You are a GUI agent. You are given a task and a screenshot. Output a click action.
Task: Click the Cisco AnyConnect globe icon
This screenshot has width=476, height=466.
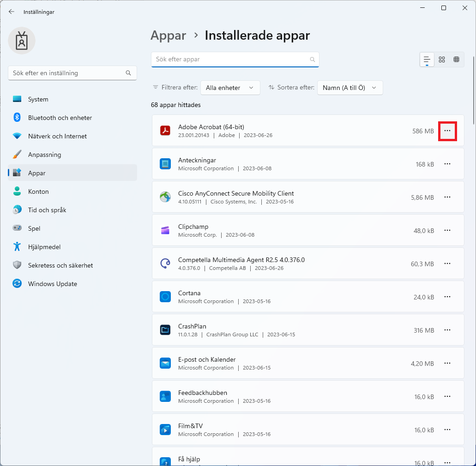coord(165,197)
